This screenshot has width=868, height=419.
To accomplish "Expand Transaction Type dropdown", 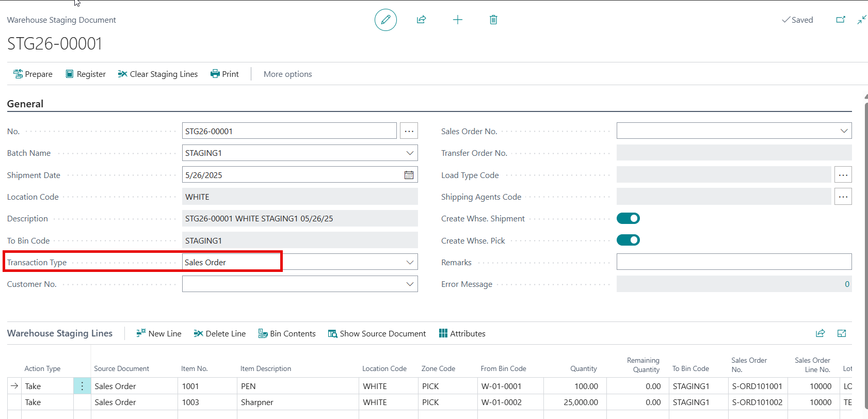I will point(410,262).
